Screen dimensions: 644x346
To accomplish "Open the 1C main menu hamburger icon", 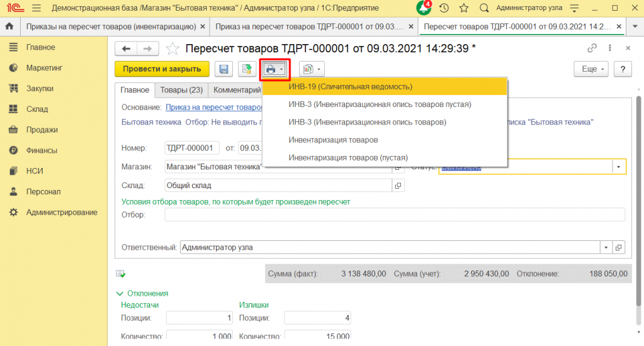I will click(x=37, y=8).
